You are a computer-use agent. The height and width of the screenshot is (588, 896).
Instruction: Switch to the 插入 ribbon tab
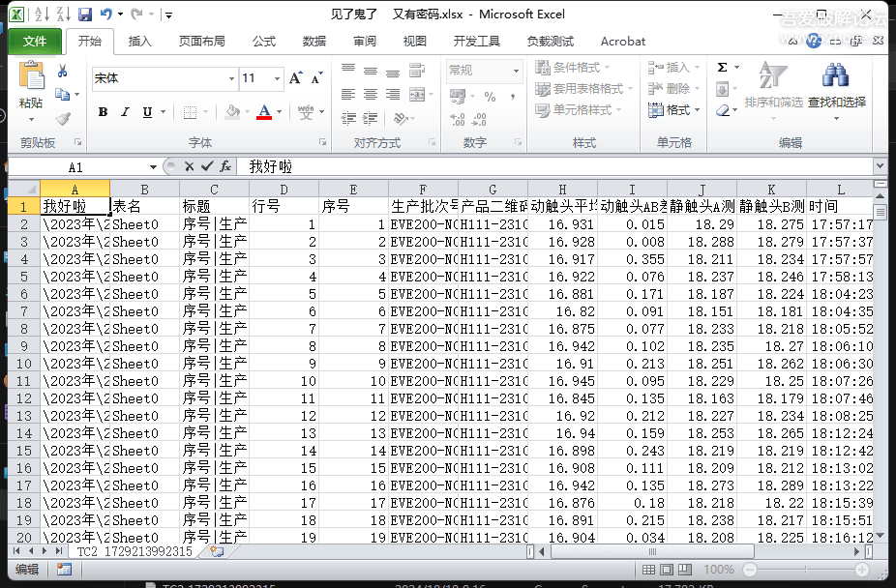[x=139, y=42]
